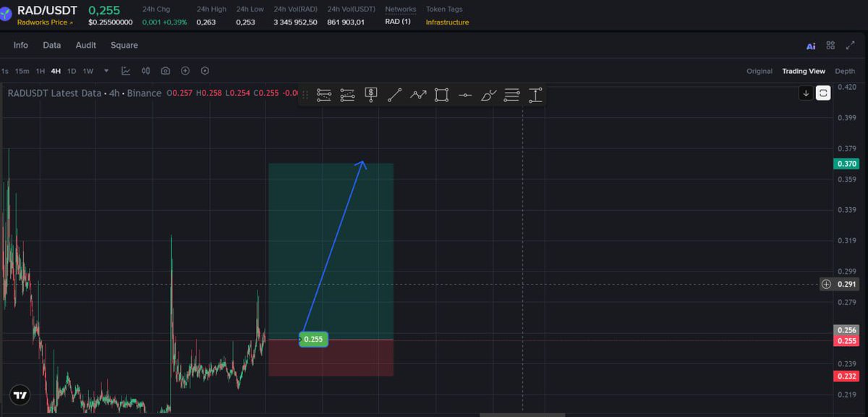The height and width of the screenshot is (417, 868).
Task: Select the 15m timeframe
Action: pyautogui.click(x=22, y=71)
